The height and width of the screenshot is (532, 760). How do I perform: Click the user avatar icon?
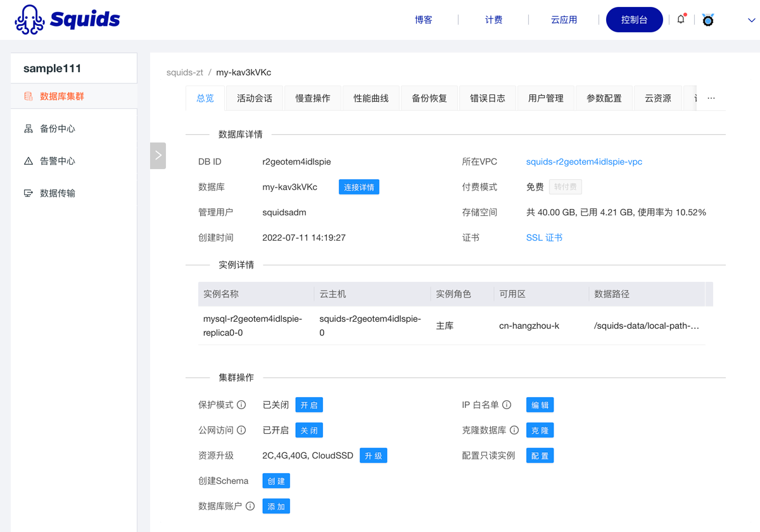click(708, 20)
